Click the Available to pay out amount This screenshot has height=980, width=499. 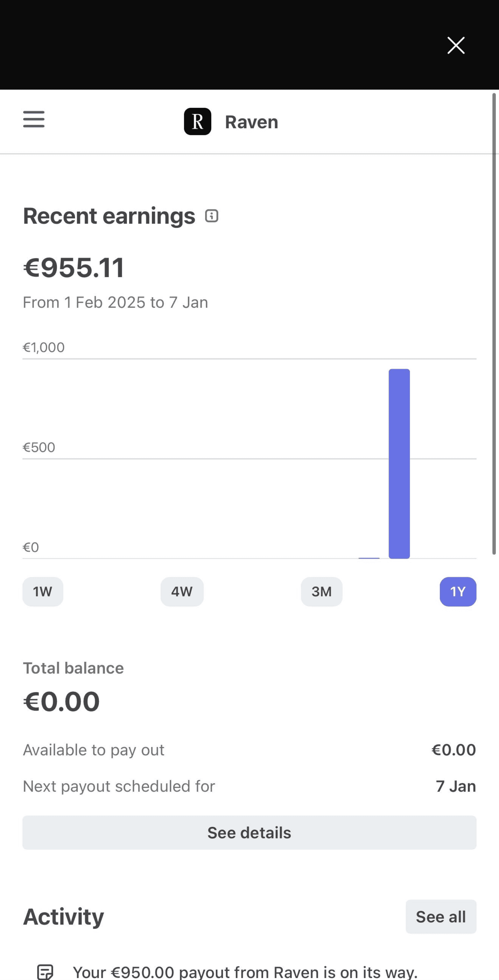pos(454,750)
